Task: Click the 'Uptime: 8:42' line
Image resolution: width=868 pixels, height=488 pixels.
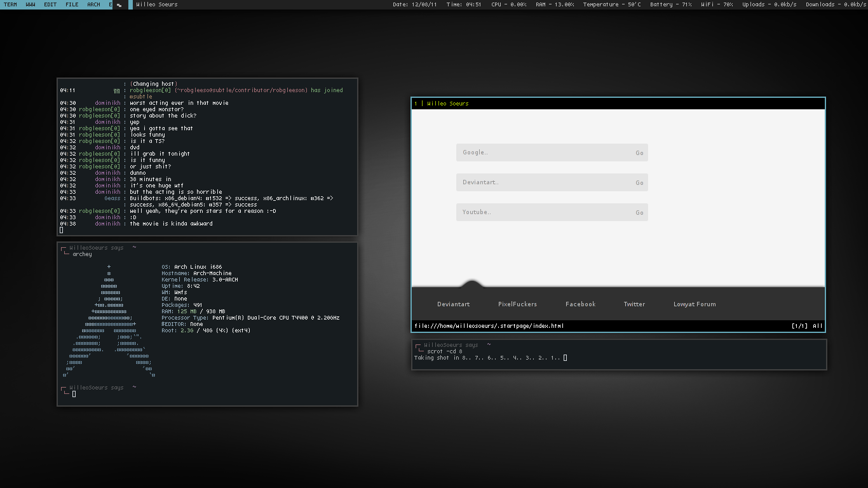Action: [180, 286]
